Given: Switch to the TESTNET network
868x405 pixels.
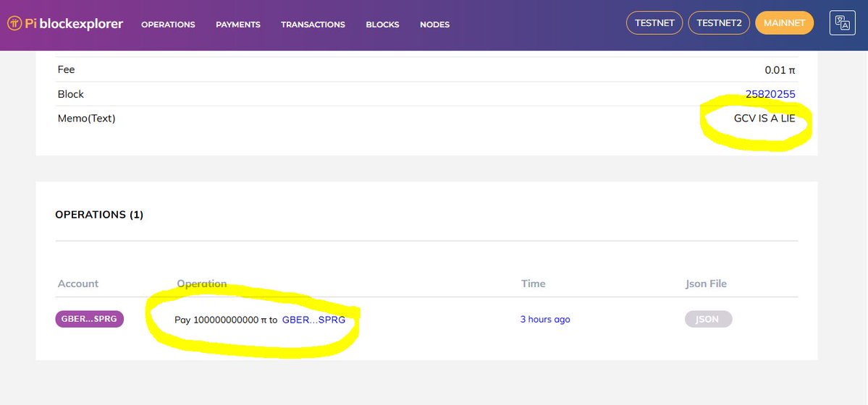Looking at the screenshot, I should point(654,23).
